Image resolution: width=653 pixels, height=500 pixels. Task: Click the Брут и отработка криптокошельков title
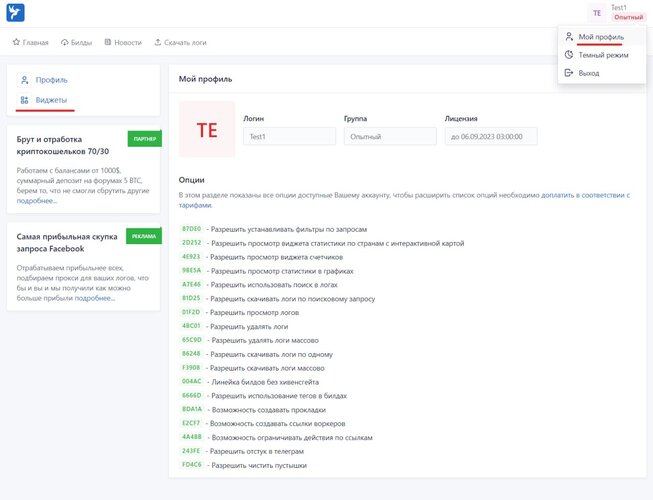63,145
